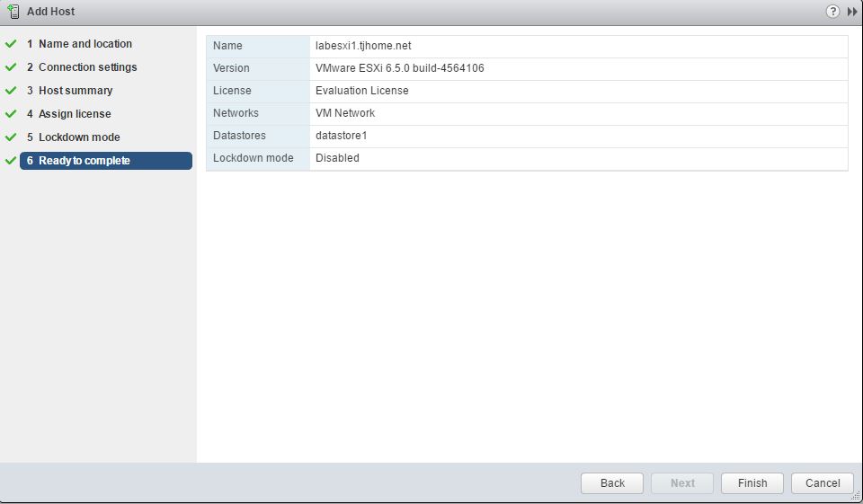Click the host name labesxi1.tjhome.net
The image size is (863, 504).
363,46
